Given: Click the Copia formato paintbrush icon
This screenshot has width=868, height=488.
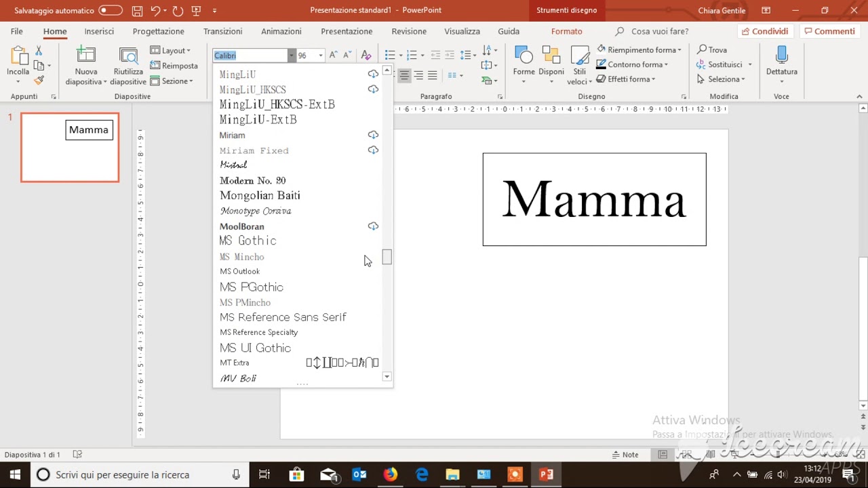Looking at the screenshot, I should point(39,80).
